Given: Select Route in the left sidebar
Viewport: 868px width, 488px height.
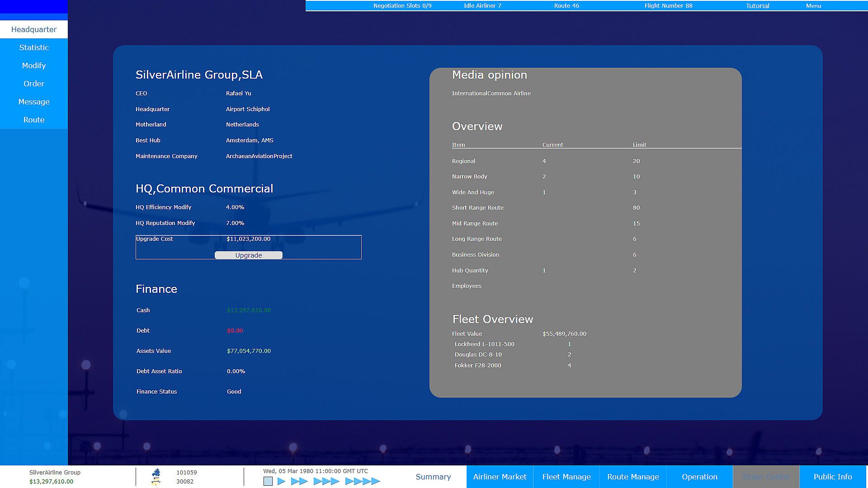Looking at the screenshot, I should pyautogui.click(x=34, y=120).
